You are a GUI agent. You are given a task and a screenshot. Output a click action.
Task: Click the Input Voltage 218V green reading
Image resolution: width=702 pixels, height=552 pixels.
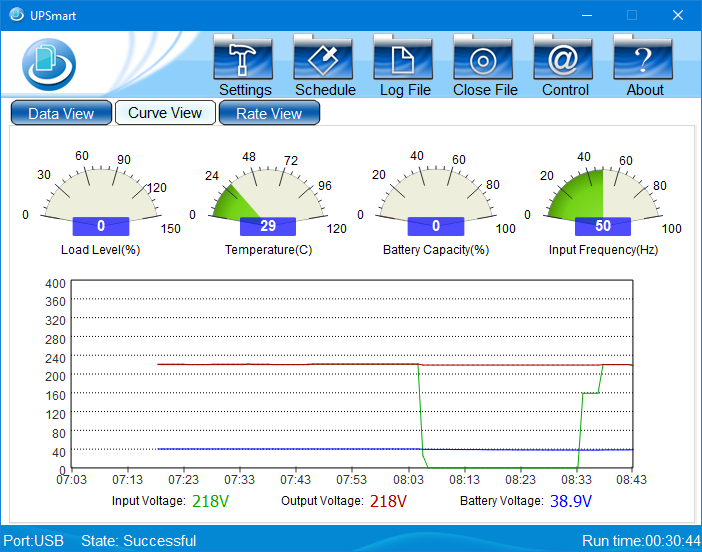tap(210, 501)
